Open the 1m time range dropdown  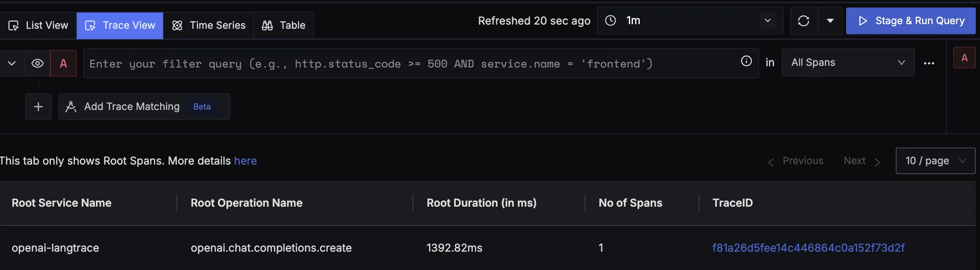tap(690, 20)
